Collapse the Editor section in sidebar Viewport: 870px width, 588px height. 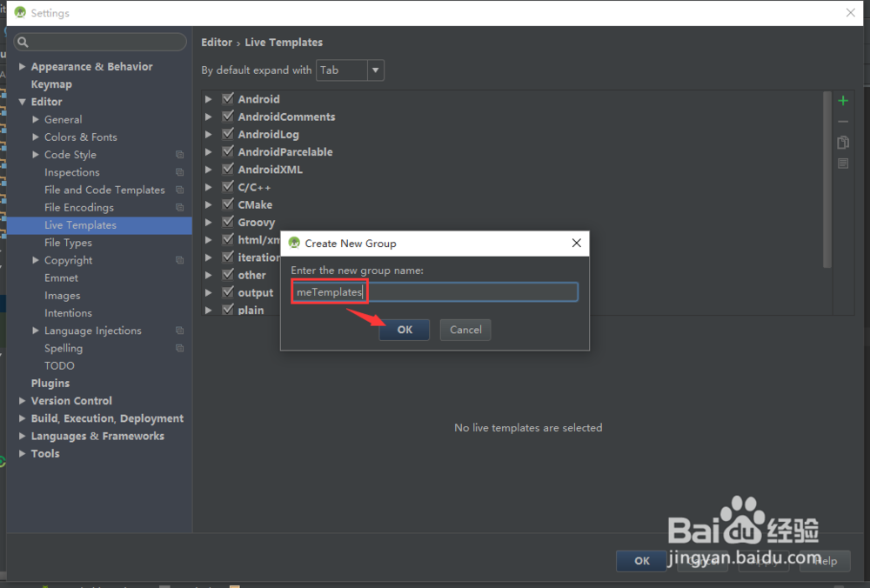point(23,102)
